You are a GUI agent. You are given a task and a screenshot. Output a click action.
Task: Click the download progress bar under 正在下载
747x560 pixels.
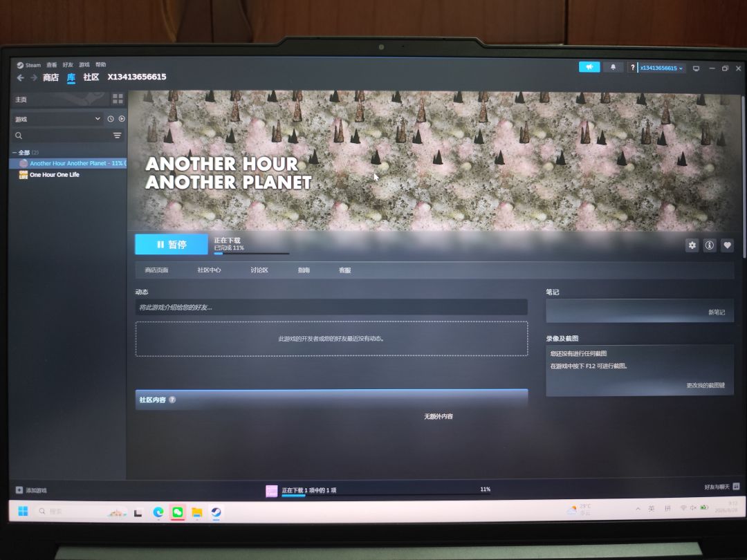coord(252,253)
